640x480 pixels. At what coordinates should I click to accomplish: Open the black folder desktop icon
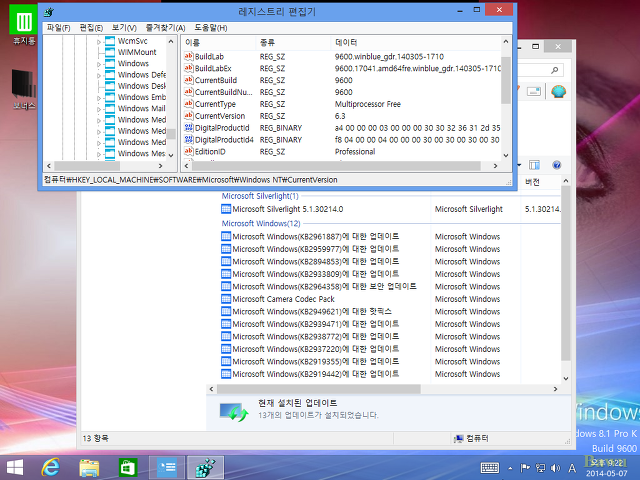24,88
